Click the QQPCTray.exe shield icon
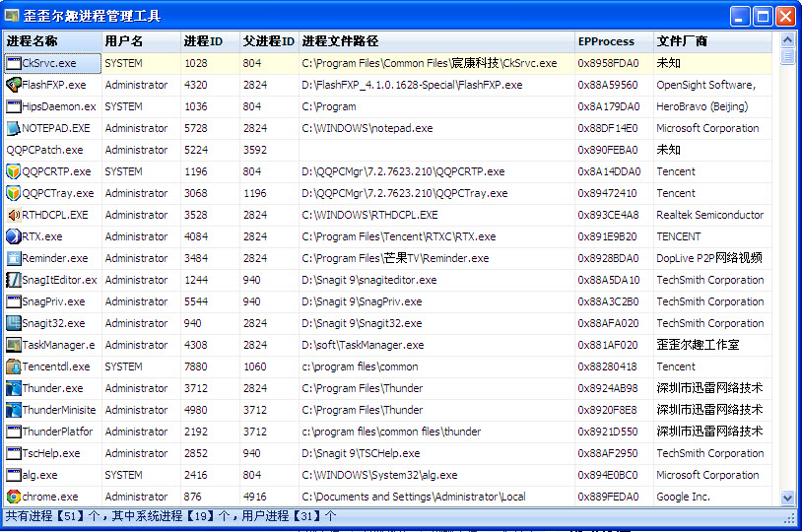The width and height of the screenshot is (802, 532). tap(13, 193)
